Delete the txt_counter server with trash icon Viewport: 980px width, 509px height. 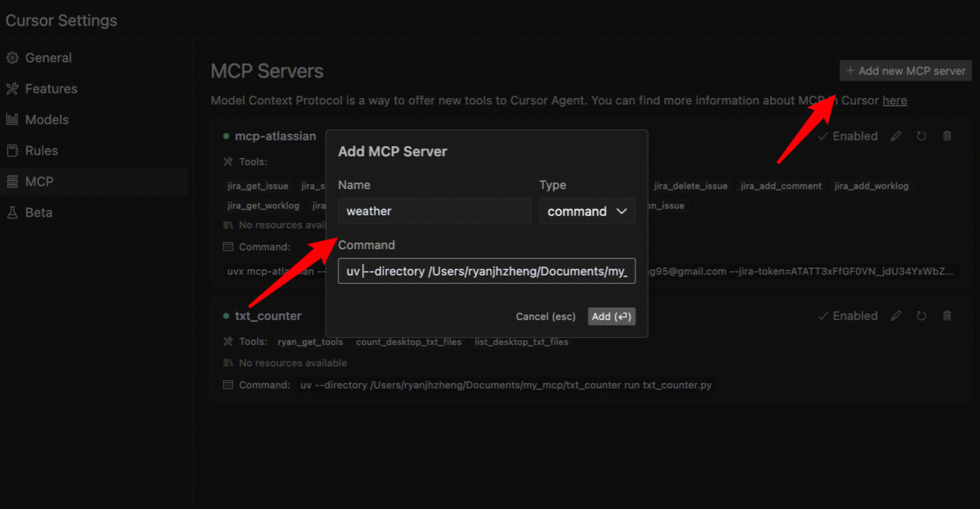[947, 316]
